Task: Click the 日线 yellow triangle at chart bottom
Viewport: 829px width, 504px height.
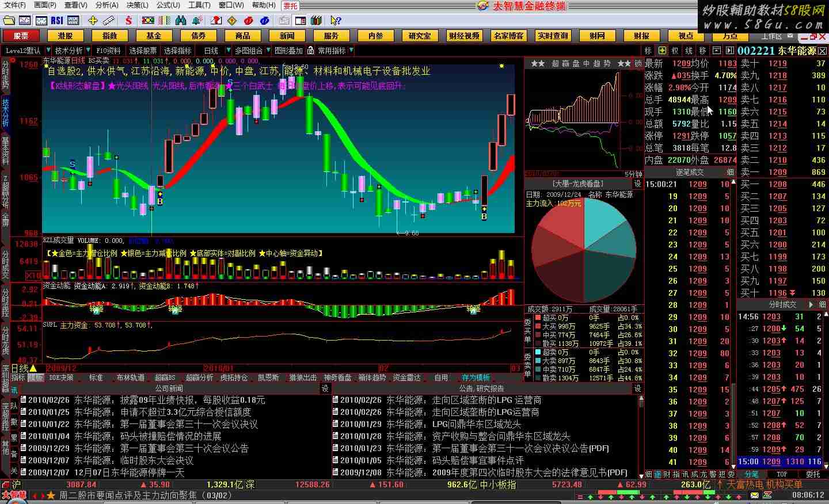Action: (32, 368)
